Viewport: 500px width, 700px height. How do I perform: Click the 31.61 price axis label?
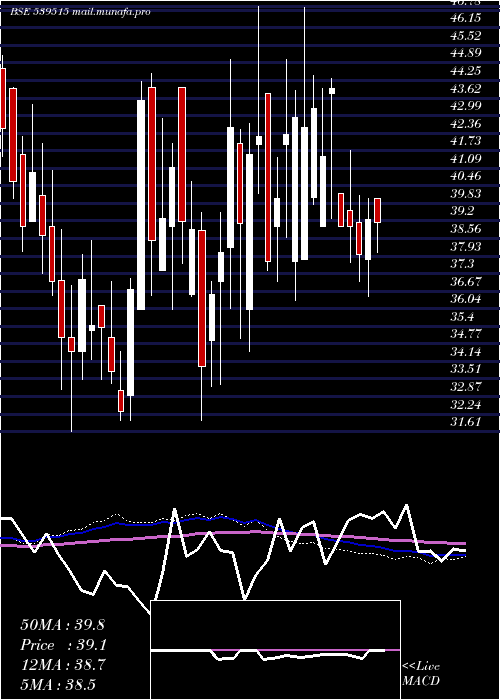click(x=466, y=422)
